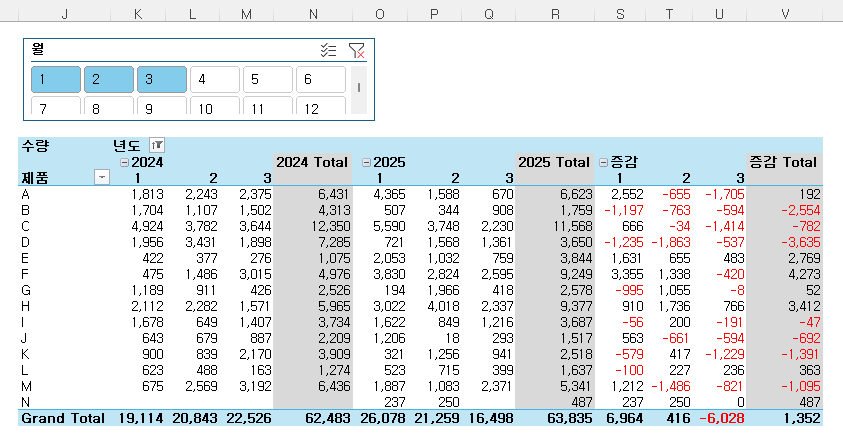Select product row label N
Viewport: 843px width, 434px height.
(25, 402)
